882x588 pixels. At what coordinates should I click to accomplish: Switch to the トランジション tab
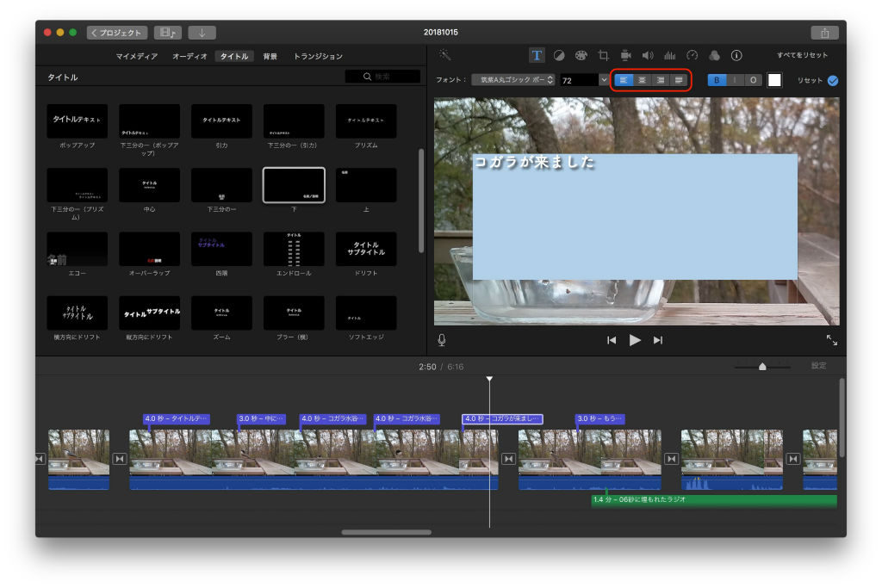[318, 56]
